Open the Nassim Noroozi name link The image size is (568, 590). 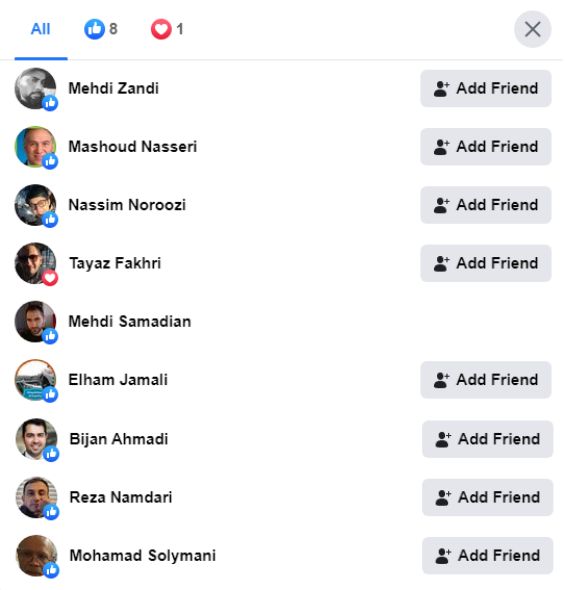(127, 205)
